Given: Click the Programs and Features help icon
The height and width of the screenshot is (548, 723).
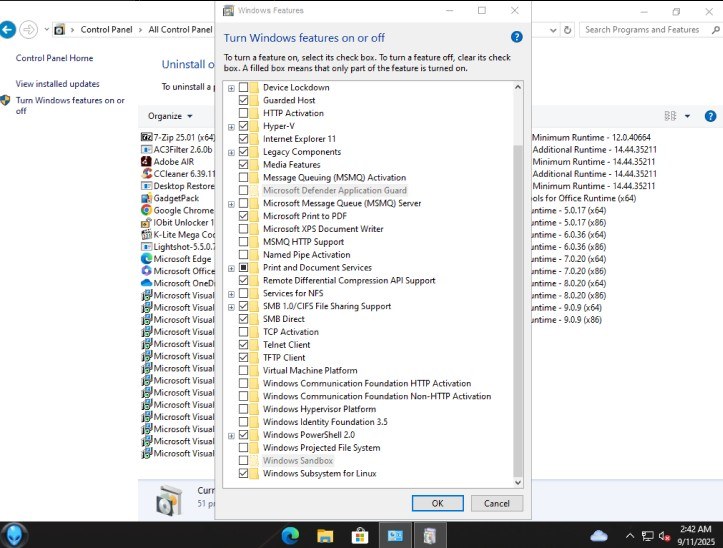Looking at the screenshot, I should 710,116.
